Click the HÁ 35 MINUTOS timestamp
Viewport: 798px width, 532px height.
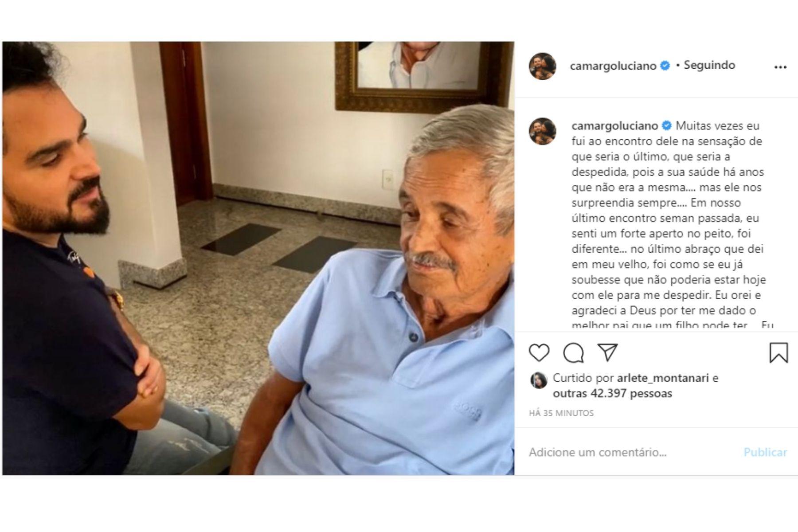coord(561,413)
